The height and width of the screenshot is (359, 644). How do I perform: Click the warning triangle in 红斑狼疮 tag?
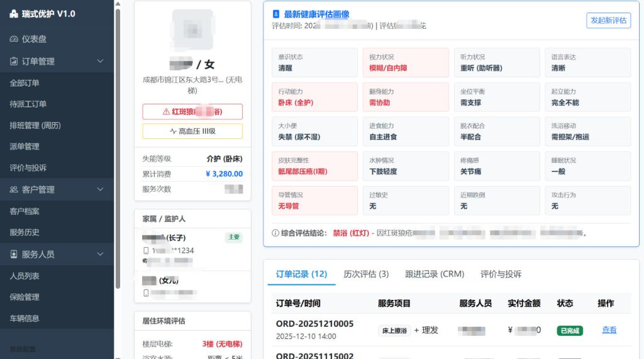tap(166, 112)
